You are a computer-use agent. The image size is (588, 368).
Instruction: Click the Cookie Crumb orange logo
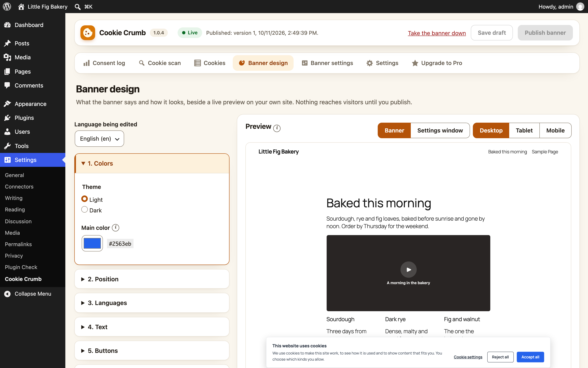[x=88, y=33]
